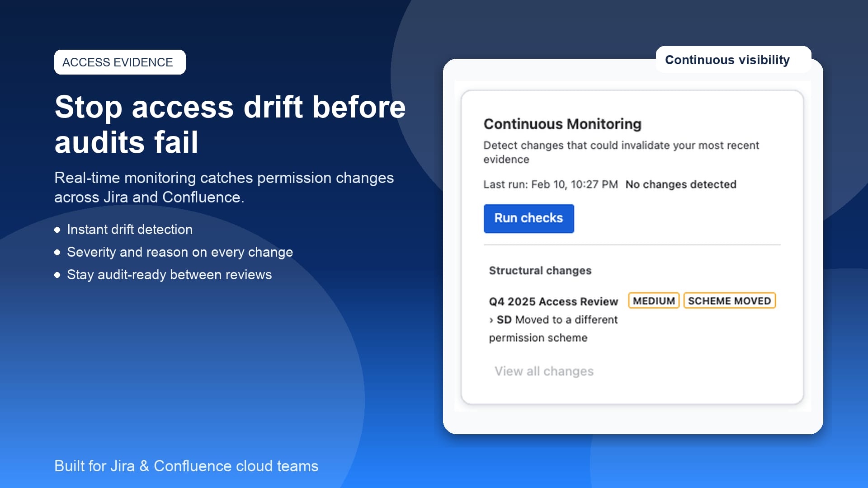The height and width of the screenshot is (488, 868).
Task: Click the 'Stop access drift before audits fail' headline
Action: (230, 125)
